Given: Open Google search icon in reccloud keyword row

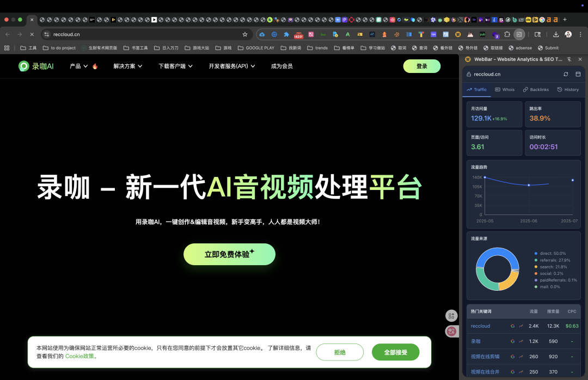Looking at the screenshot, I should [x=513, y=326].
